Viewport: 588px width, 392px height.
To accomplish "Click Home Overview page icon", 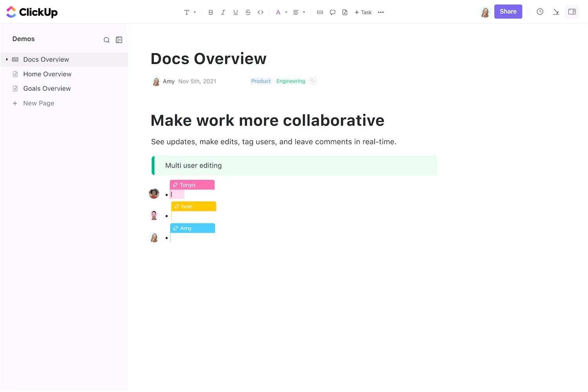I will click(15, 74).
